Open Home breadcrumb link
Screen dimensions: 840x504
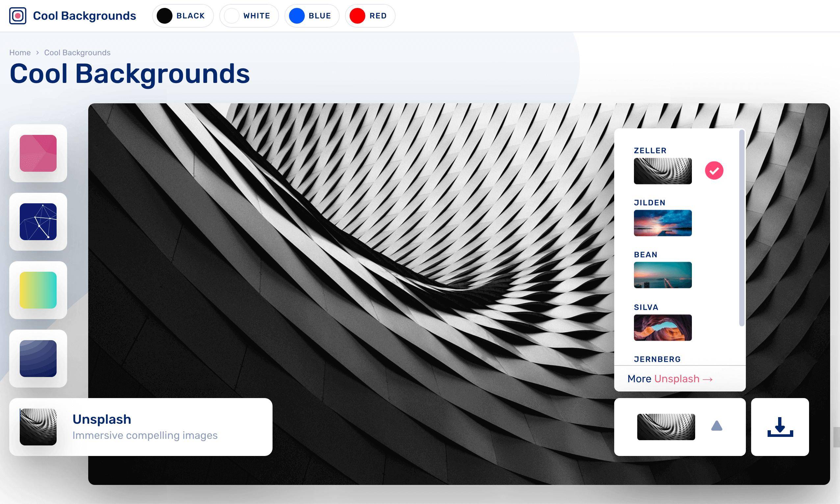[20, 53]
